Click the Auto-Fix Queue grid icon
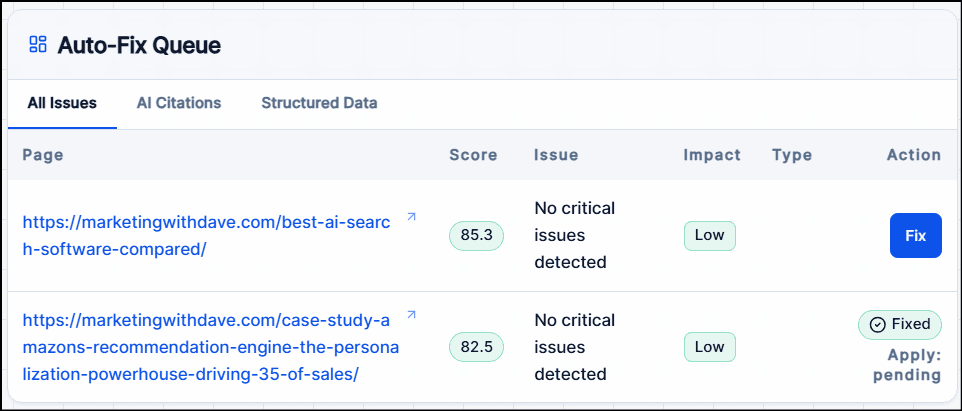The width and height of the screenshot is (962, 411). (38, 44)
